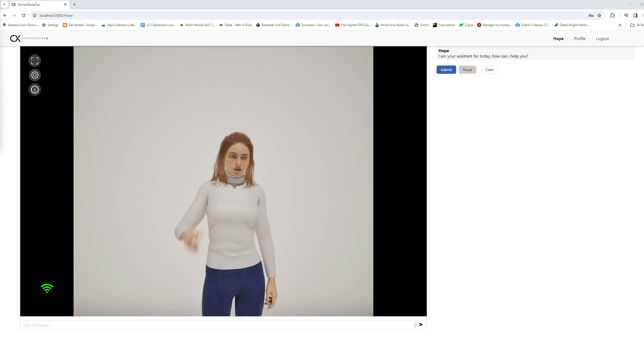This screenshot has height=355, width=644.
Task: Open the browser extensions puzzle icon
Action: pos(612,15)
